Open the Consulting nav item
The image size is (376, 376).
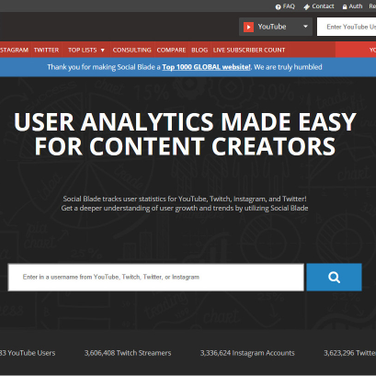tap(132, 50)
